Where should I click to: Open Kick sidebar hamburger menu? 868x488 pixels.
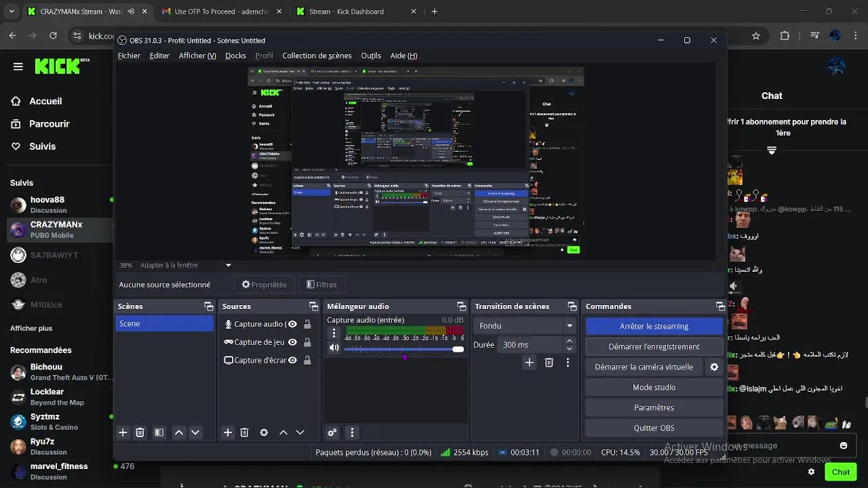(x=18, y=66)
